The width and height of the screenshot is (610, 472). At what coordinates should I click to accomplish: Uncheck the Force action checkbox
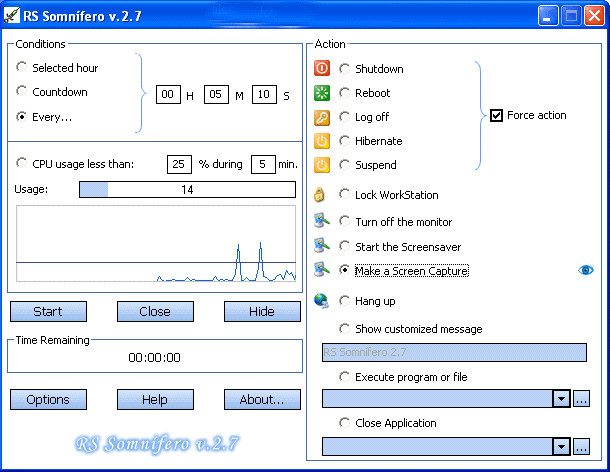pos(496,115)
